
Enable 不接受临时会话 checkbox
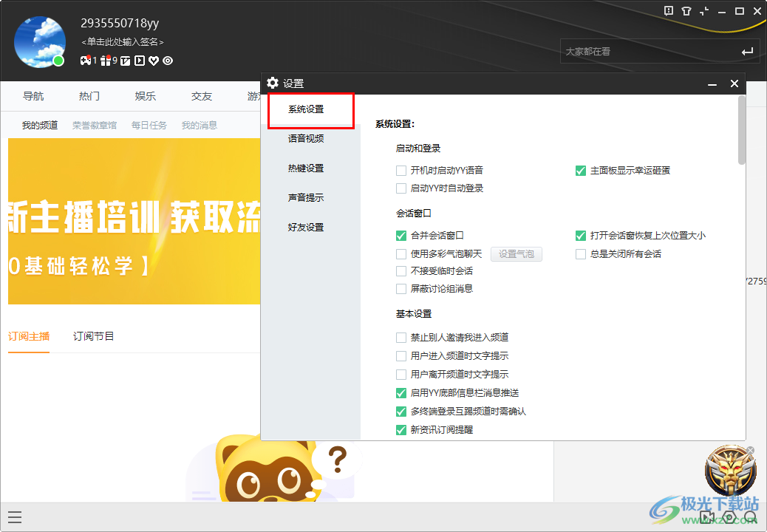click(x=401, y=271)
